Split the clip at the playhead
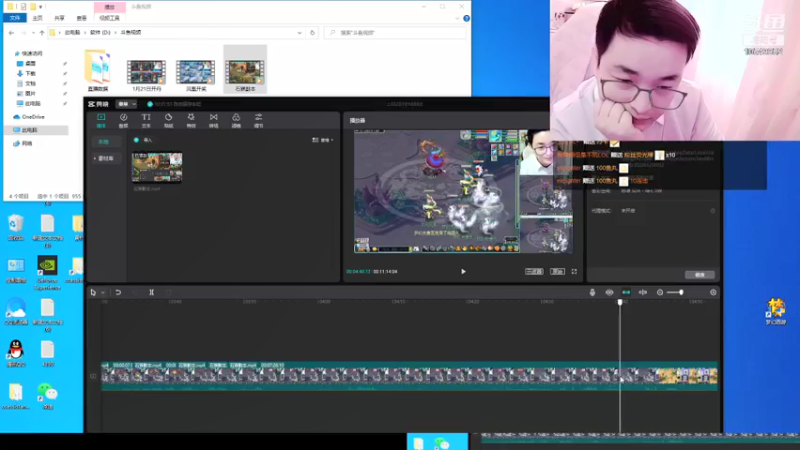 152,292
